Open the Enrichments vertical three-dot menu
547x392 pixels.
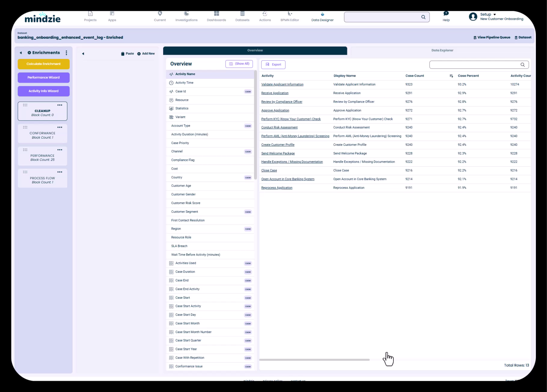[x=66, y=53]
